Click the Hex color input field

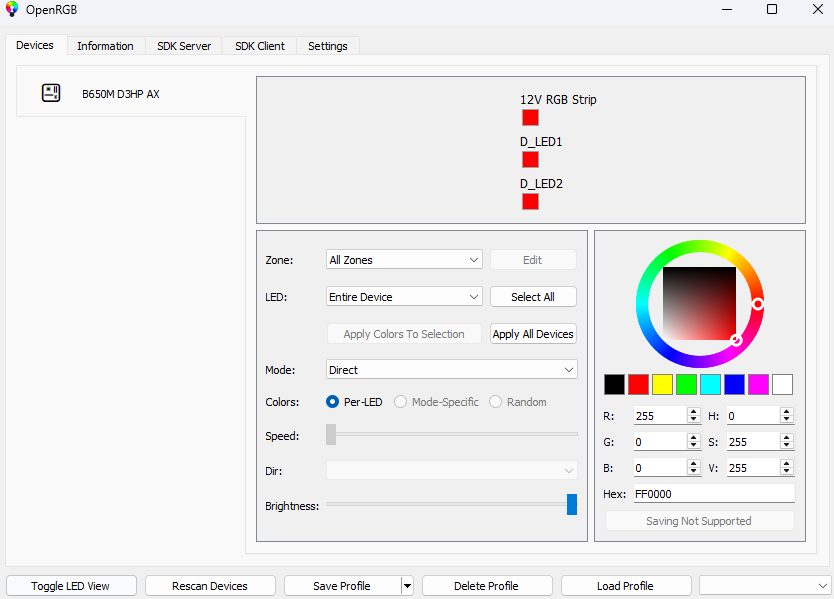tap(713, 494)
